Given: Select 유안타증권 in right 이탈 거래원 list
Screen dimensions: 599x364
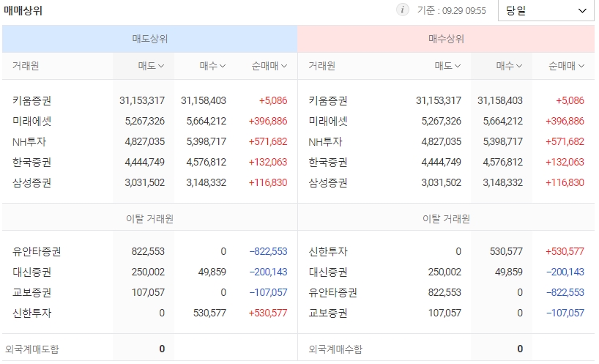Looking at the screenshot, I should tap(332, 292).
